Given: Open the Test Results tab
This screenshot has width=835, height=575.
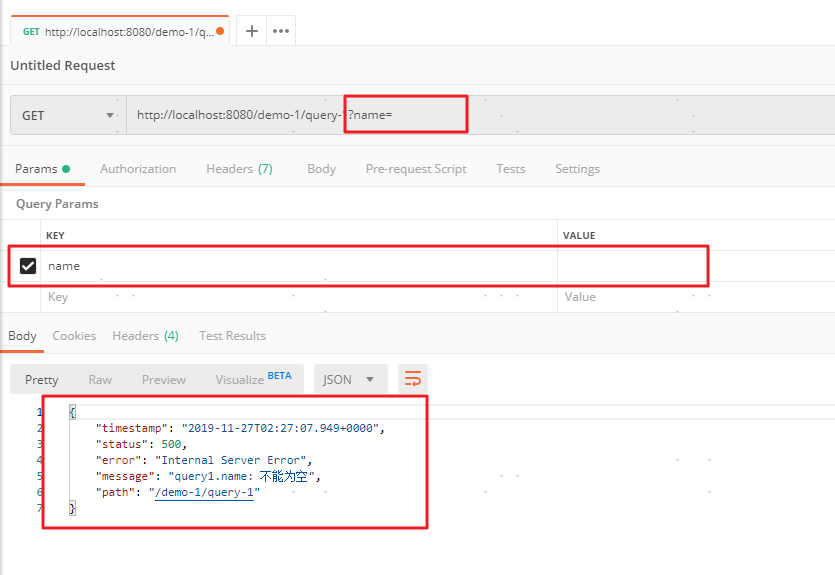Looking at the screenshot, I should click(x=232, y=336).
